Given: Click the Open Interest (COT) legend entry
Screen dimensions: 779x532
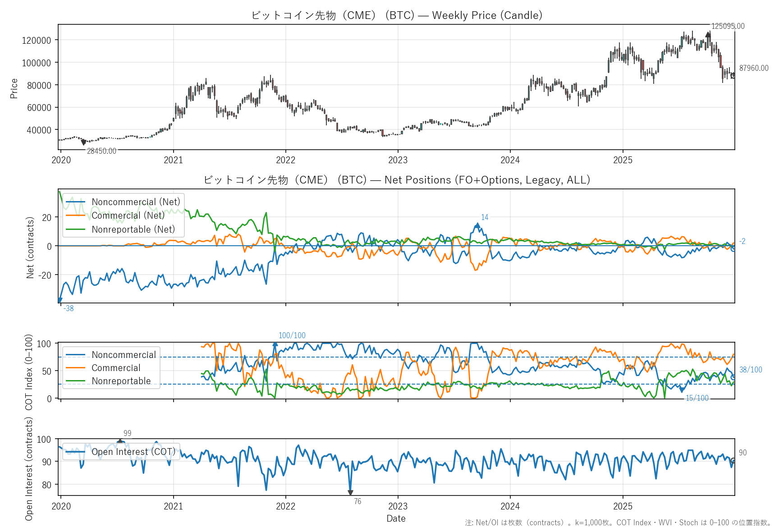Looking at the screenshot, I should click(133, 452).
